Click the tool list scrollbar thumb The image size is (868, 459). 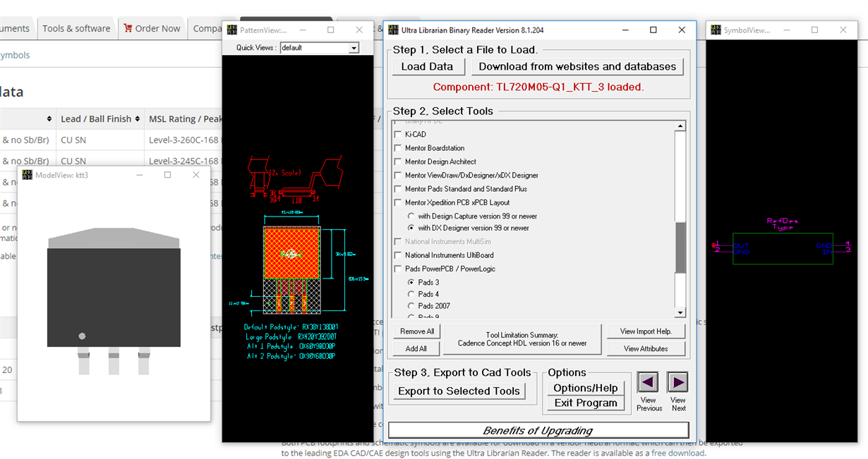pos(680,247)
